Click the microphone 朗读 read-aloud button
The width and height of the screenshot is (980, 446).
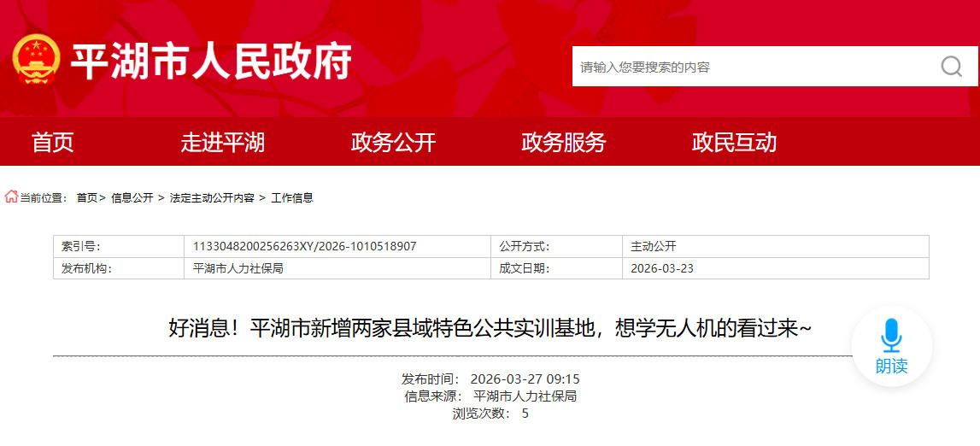891,346
